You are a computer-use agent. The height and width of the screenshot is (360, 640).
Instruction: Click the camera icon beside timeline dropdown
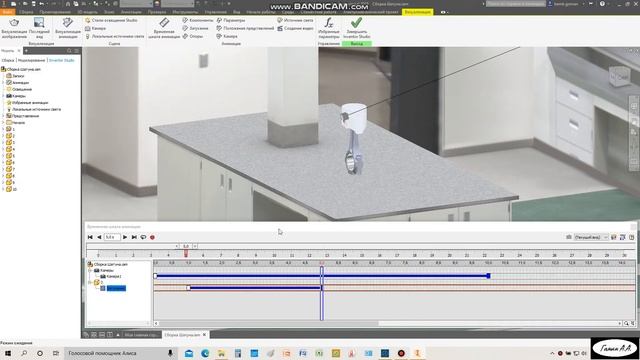(x=569, y=237)
